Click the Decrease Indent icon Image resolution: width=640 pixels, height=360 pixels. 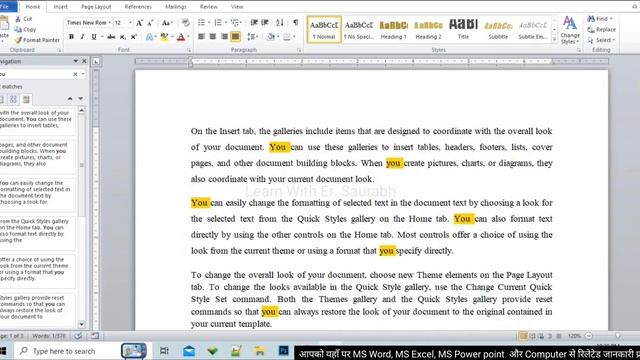(253, 23)
